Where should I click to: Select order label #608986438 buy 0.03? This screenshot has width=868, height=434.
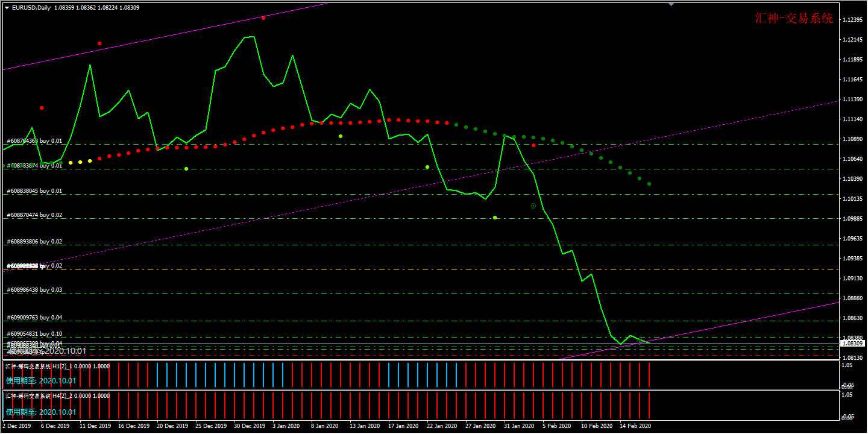pos(34,290)
